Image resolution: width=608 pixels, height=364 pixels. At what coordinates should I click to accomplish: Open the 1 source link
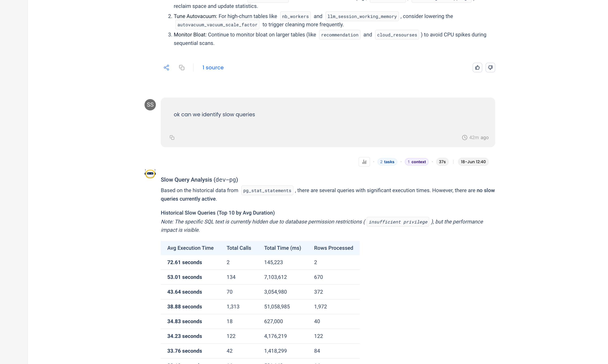click(213, 68)
